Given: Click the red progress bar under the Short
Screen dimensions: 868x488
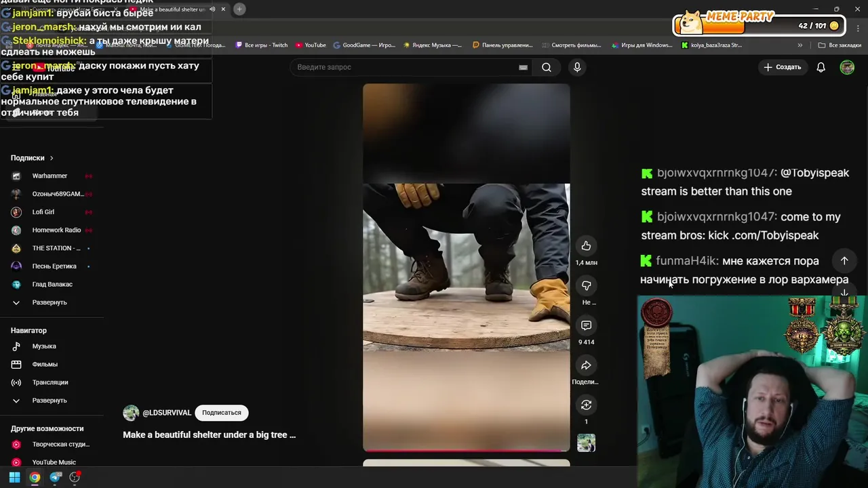Looking at the screenshot, I should pyautogui.click(x=466, y=450).
